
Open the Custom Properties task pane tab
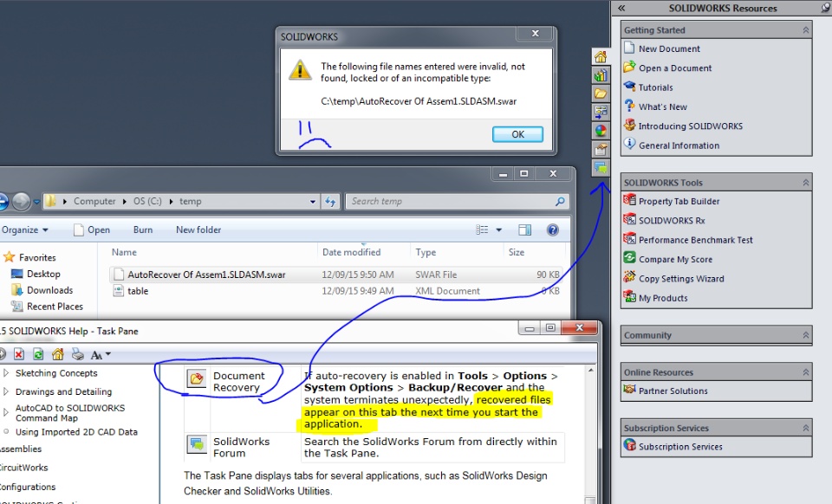point(600,150)
